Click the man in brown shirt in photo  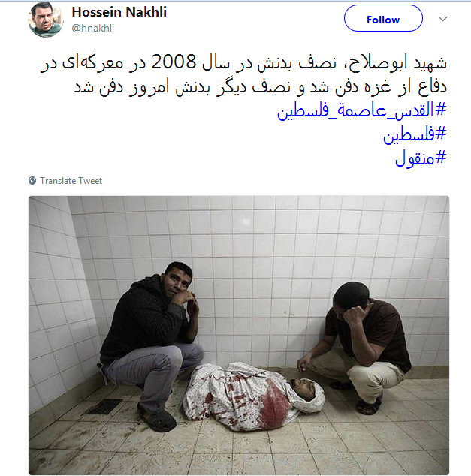(x=357, y=346)
